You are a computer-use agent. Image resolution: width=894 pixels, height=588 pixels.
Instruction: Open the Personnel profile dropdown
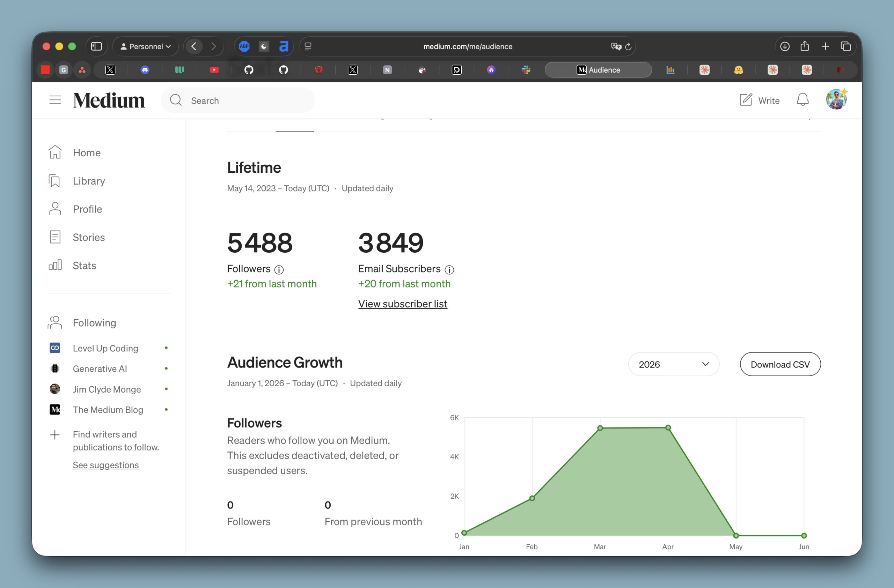pyautogui.click(x=146, y=46)
